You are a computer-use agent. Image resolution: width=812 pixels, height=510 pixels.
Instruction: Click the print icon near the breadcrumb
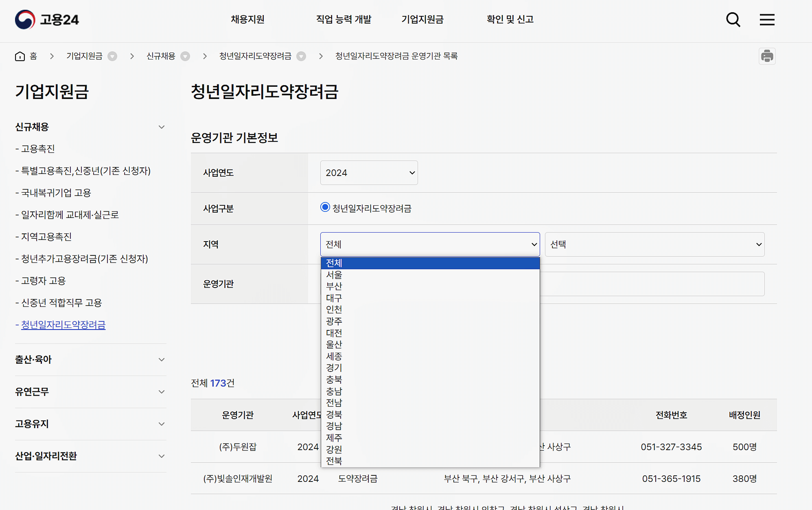[x=767, y=56]
